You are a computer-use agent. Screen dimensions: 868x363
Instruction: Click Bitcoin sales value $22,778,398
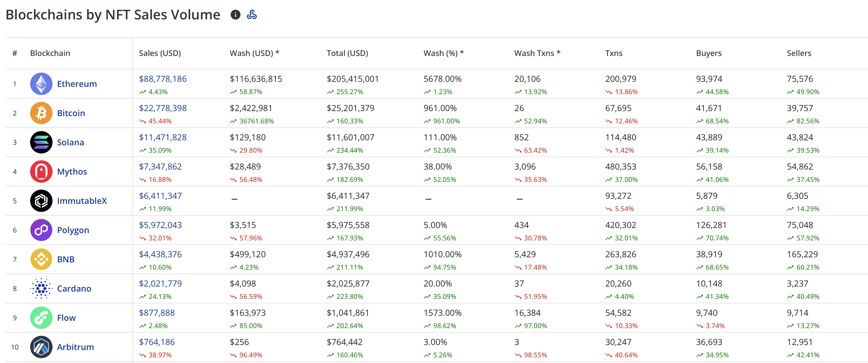click(163, 108)
